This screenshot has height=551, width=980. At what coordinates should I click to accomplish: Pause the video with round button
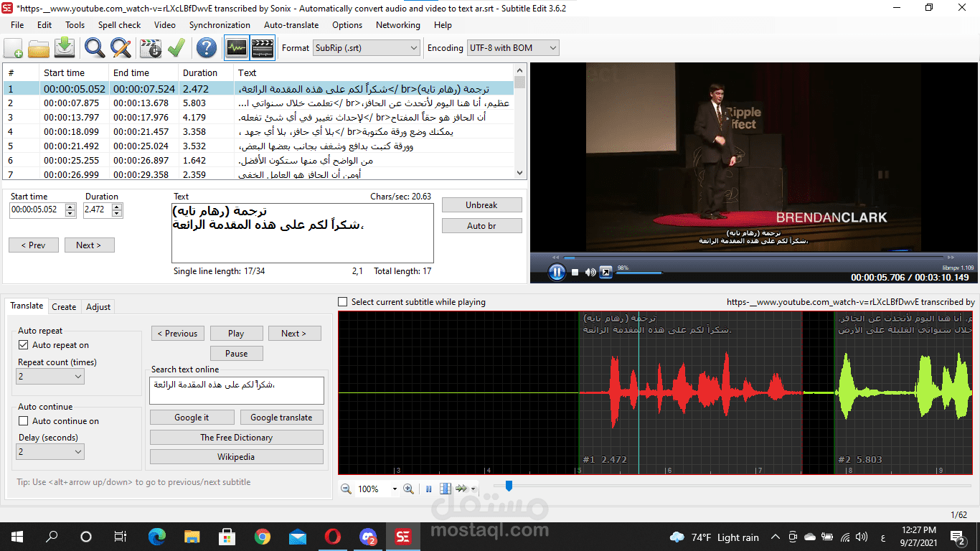coord(557,272)
